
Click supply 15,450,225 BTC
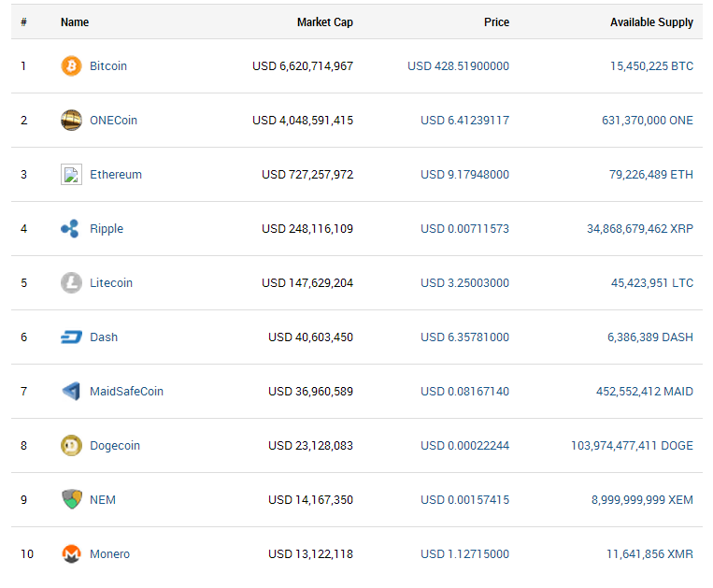pyautogui.click(x=651, y=66)
